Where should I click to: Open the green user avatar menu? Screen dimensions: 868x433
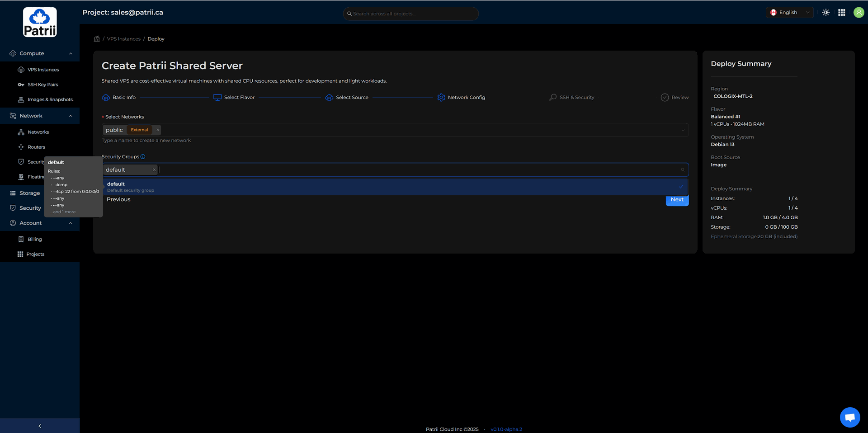[x=859, y=13]
